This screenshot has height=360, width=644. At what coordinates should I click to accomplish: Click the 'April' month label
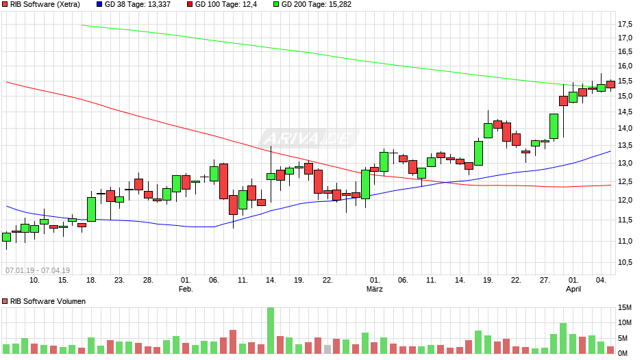click(x=573, y=289)
